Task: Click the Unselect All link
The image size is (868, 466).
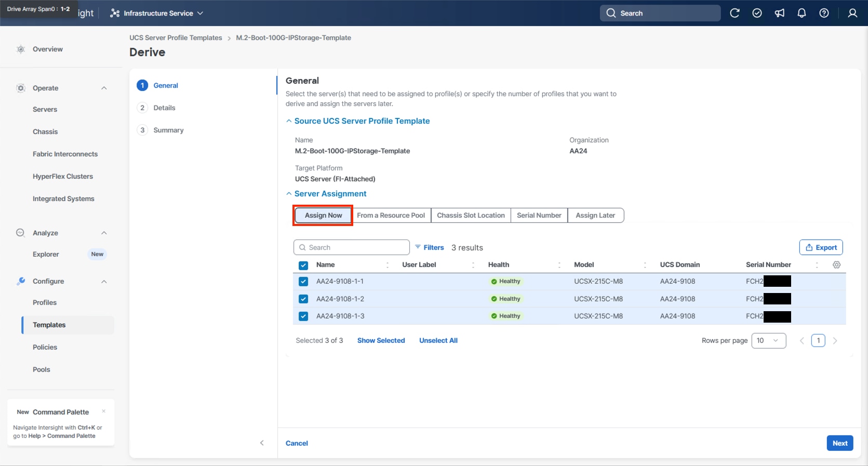Action: [438, 341]
